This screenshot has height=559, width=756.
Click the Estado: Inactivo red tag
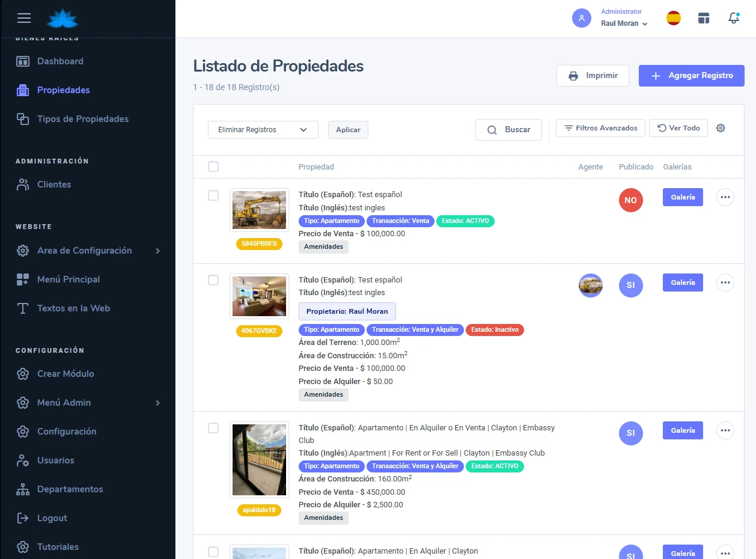click(x=495, y=330)
